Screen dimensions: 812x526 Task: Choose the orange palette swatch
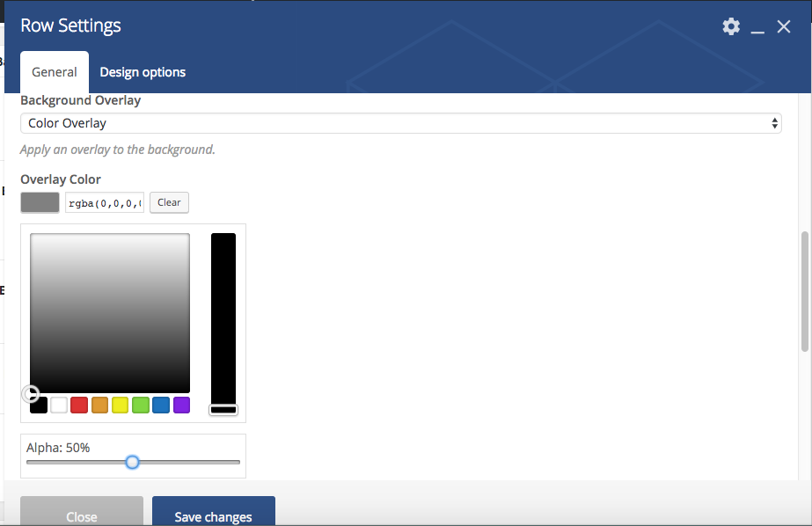point(99,405)
